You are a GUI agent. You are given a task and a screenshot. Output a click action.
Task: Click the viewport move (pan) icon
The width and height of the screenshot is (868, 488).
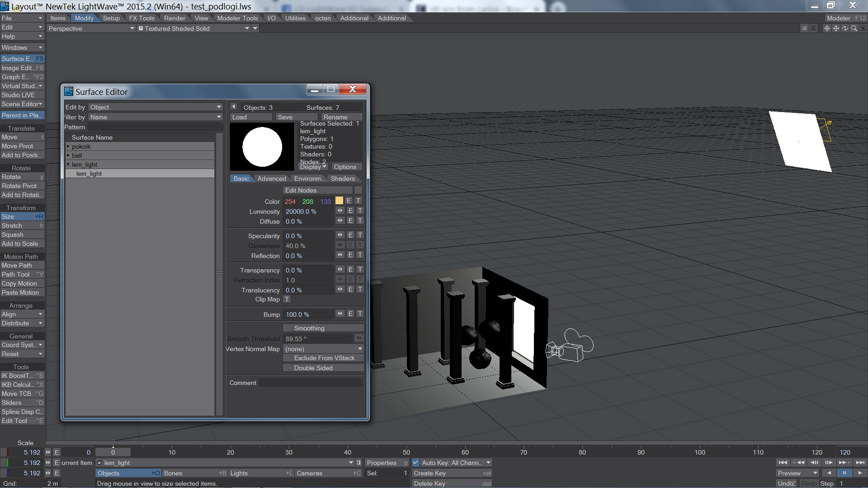[x=836, y=28]
